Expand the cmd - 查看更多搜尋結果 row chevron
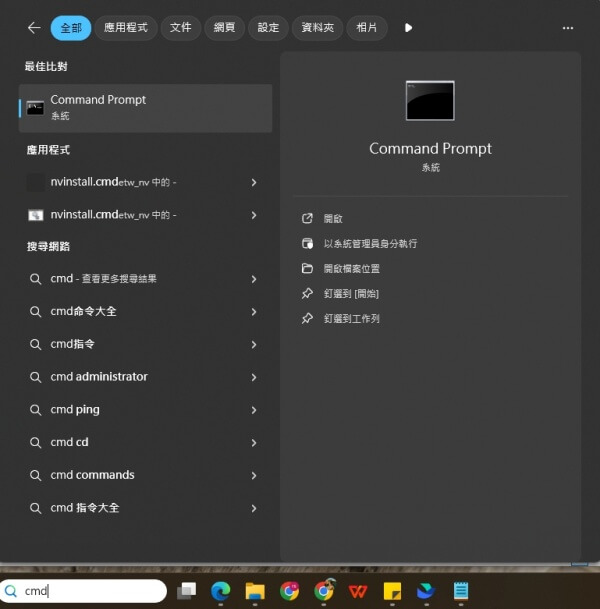 (254, 279)
